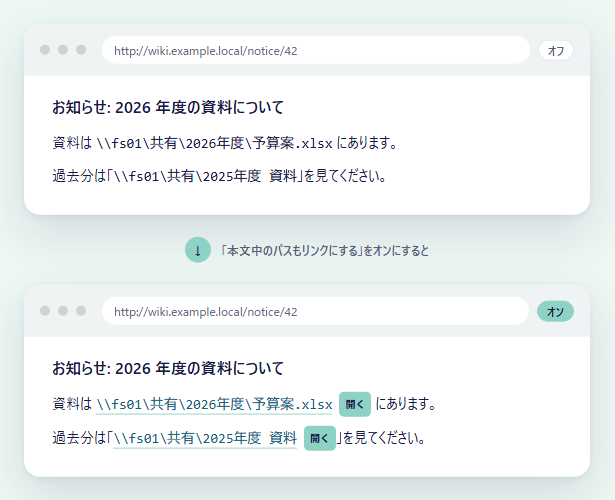The height and width of the screenshot is (500, 615).
Task: Open the 予算案.xlsx path link
Action: tap(214, 404)
